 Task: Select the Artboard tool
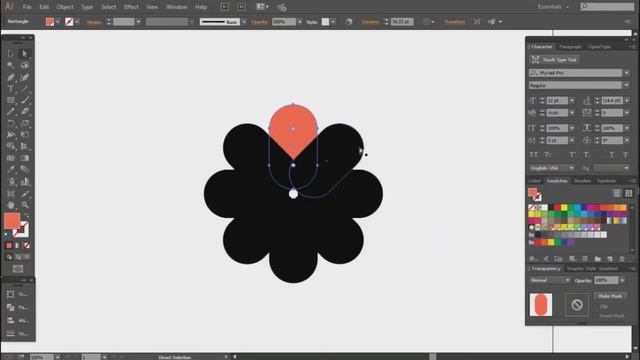[x=11, y=193]
